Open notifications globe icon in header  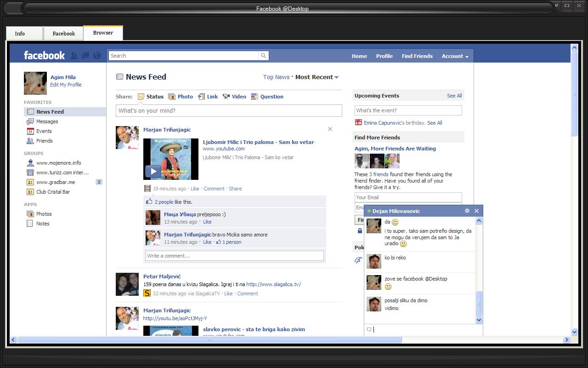click(96, 56)
